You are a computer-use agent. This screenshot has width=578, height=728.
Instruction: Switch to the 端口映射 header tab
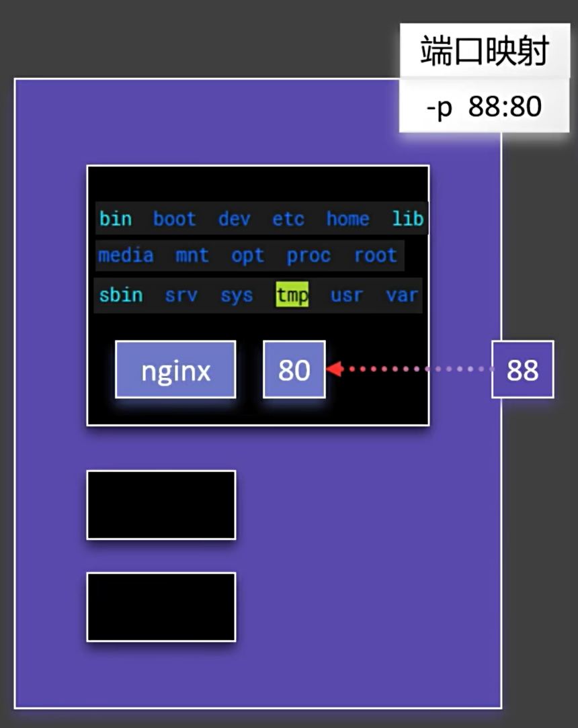(x=485, y=49)
